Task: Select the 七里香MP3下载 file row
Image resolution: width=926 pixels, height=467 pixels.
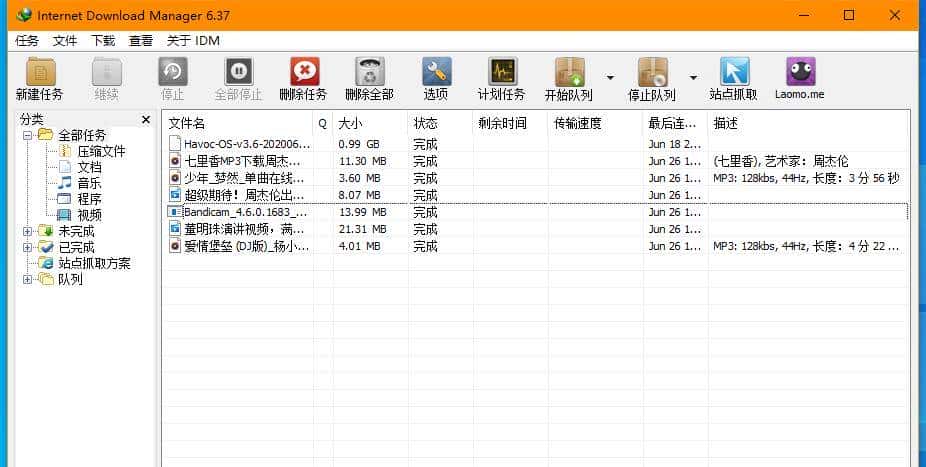Action: (x=535, y=161)
